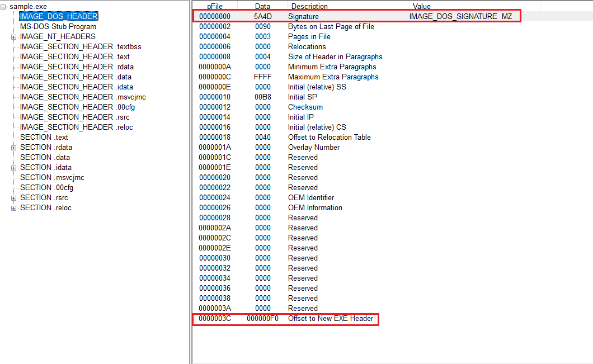Expand the SECTION .idata node
This screenshot has height=364, width=593.
[14, 168]
